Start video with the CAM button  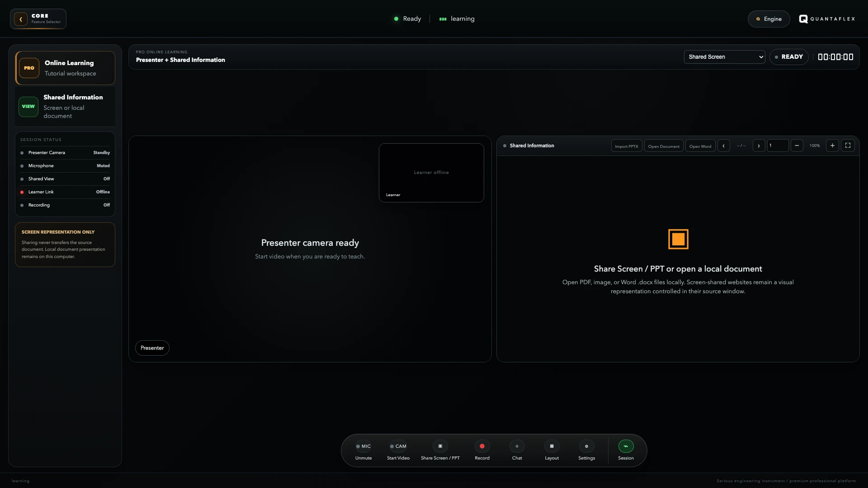(x=398, y=446)
